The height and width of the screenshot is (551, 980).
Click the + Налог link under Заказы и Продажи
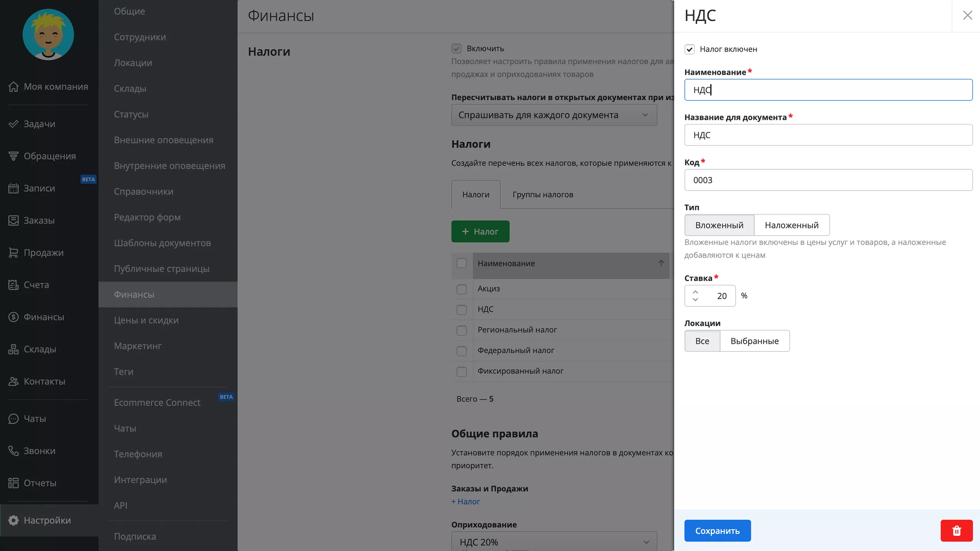click(x=465, y=502)
